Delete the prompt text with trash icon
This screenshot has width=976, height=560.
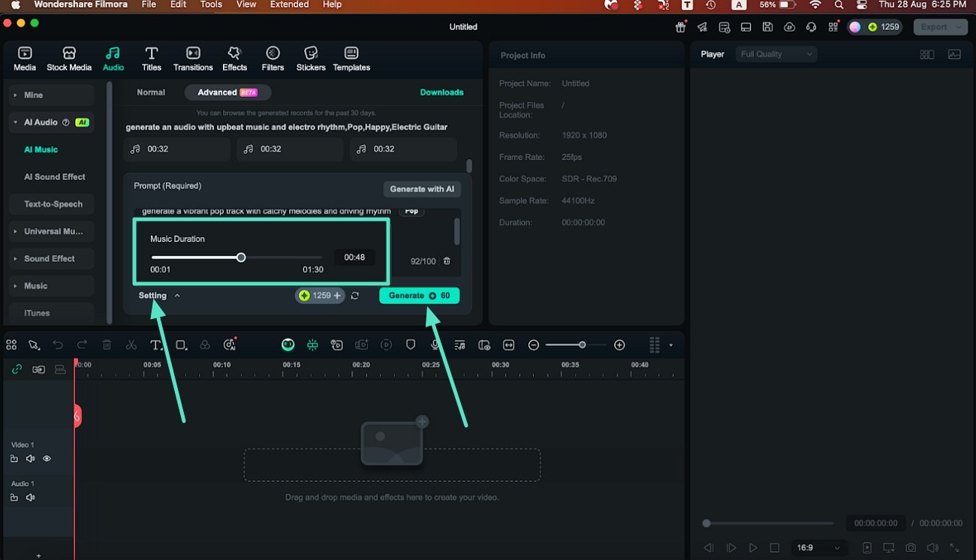click(x=447, y=261)
